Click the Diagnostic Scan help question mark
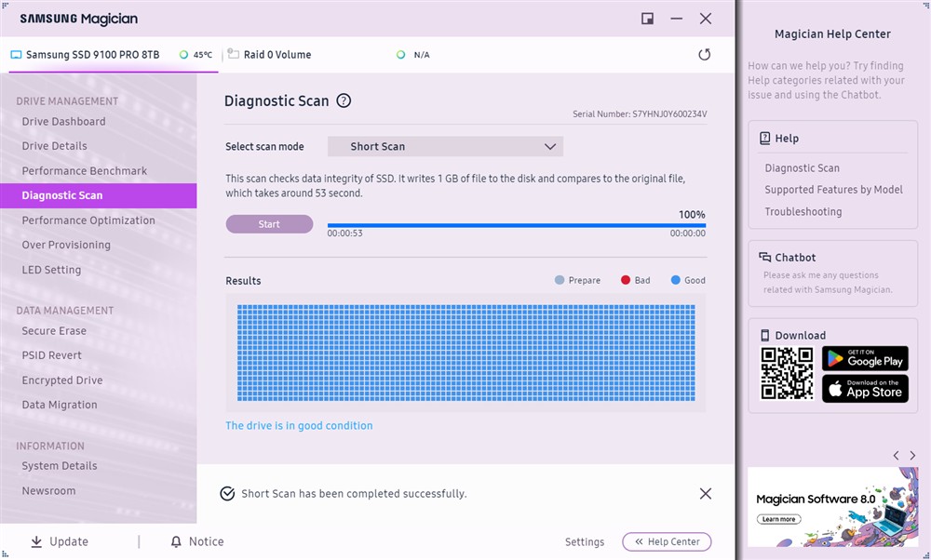This screenshot has height=560, width=931. (x=344, y=100)
